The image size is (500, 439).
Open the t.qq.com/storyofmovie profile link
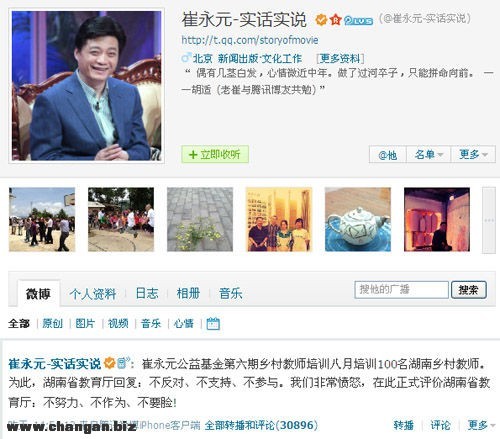[250, 40]
